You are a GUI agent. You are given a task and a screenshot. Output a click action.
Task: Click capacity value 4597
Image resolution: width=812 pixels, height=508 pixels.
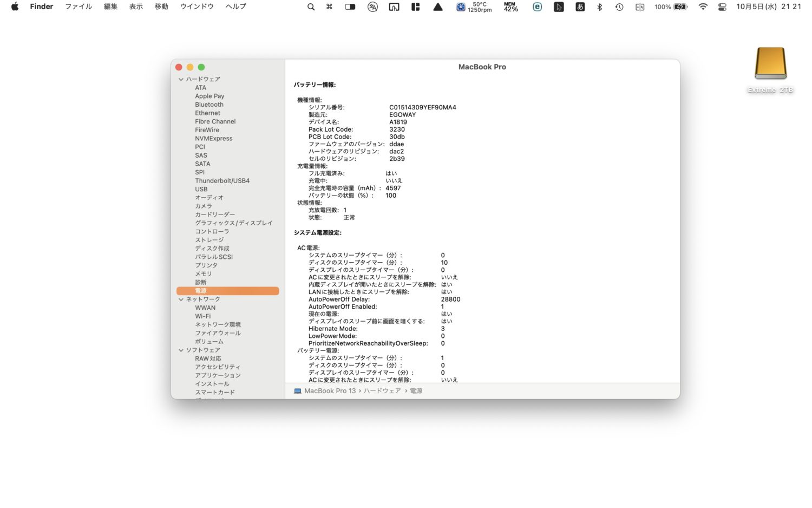pyautogui.click(x=393, y=188)
